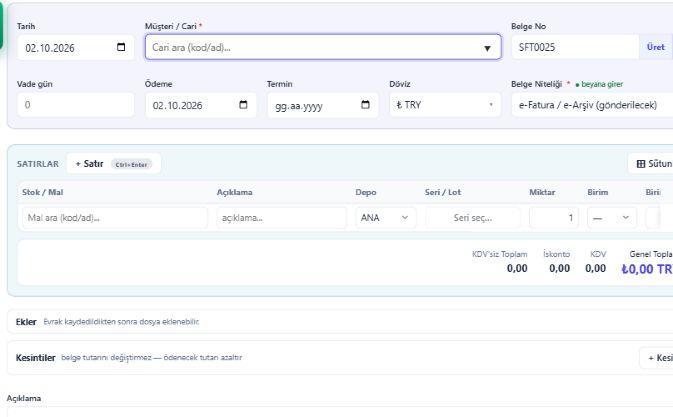The image size is (673, 417).
Task: Click the Genel Toplam ₺0,00 amount
Action: pos(647,269)
